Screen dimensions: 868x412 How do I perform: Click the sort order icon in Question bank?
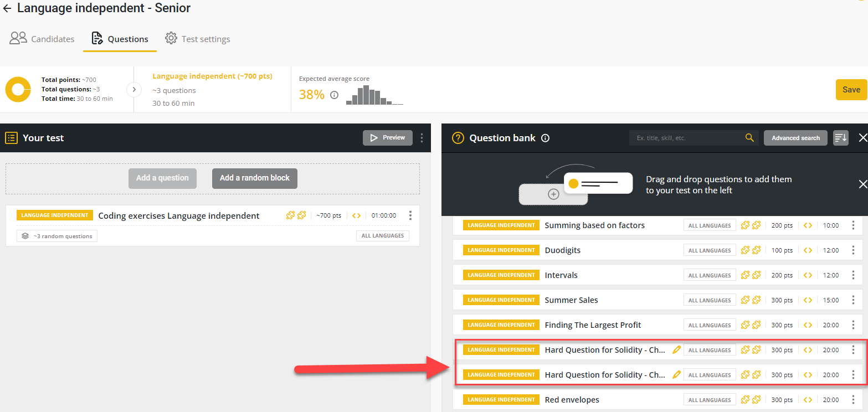pos(840,138)
